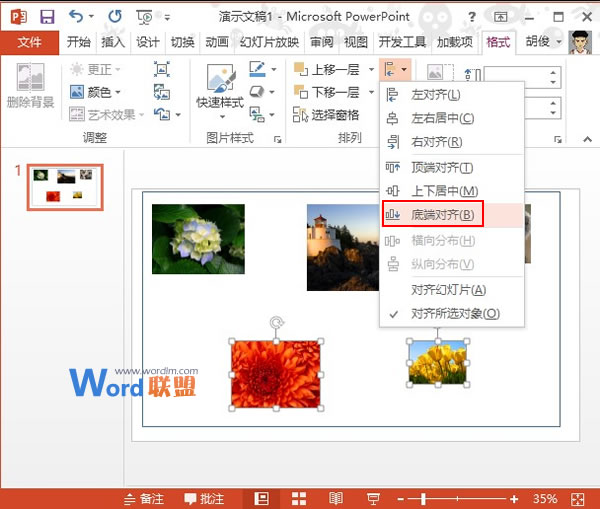This screenshot has width=600, height=509.
Task: Click the zoom slider handle
Action: (x=423, y=499)
